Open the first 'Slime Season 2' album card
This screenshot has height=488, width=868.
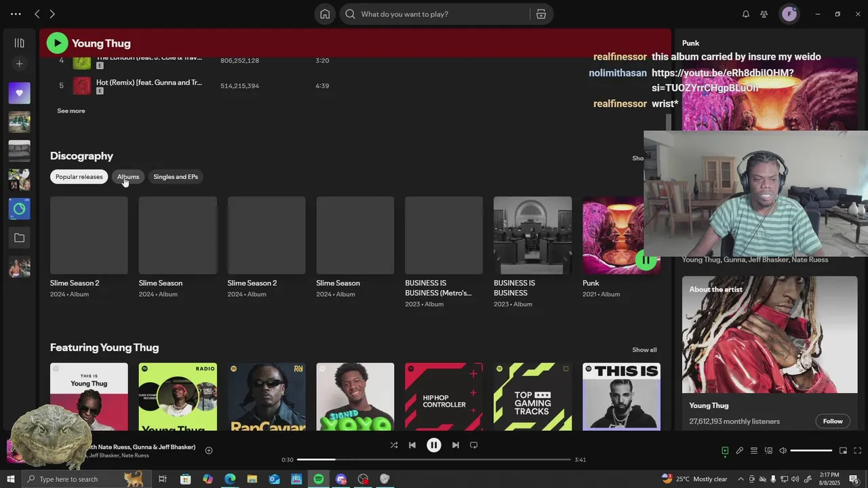(x=89, y=247)
